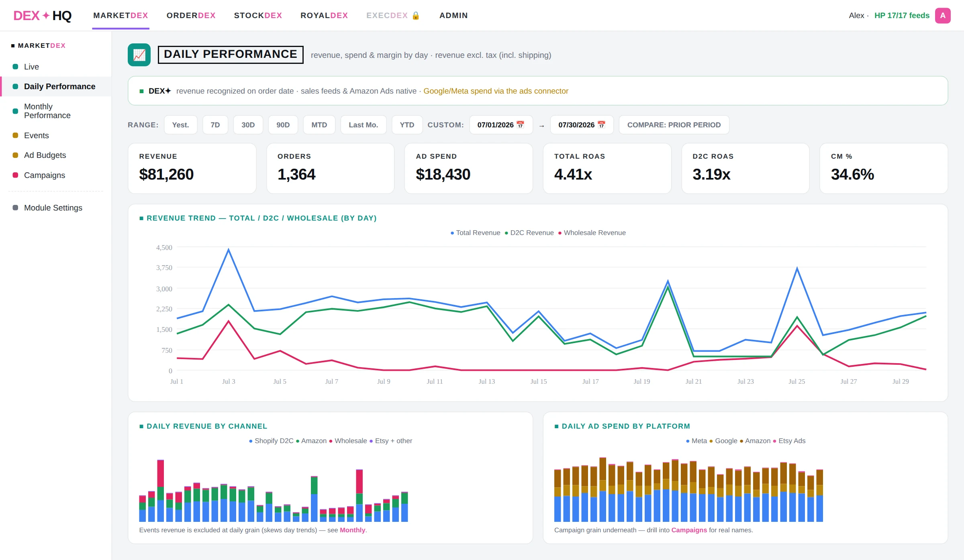The height and width of the screenshot is (560, 964).
Task: Open Daily Performance in the sidebar
Action: pyautogui.click(x=56, y=86)
